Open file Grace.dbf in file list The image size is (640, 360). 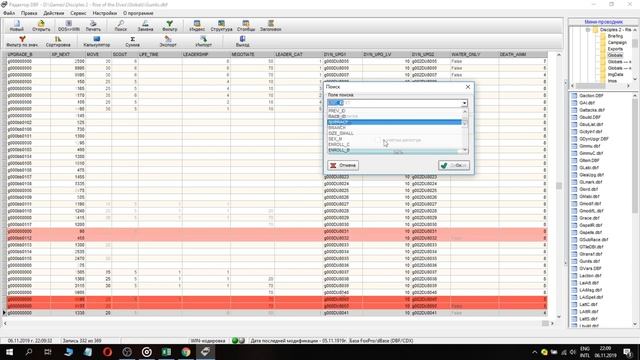[x=589, y=218]
